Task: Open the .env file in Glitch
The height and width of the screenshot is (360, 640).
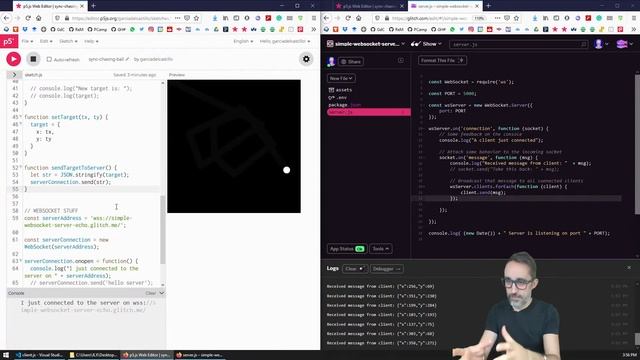Action: tap(338, 98)
